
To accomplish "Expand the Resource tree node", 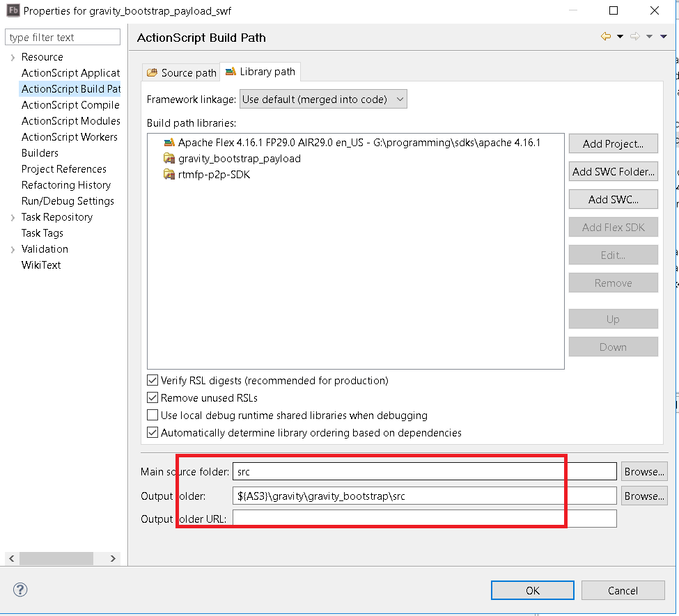I will tap(13, 56).
